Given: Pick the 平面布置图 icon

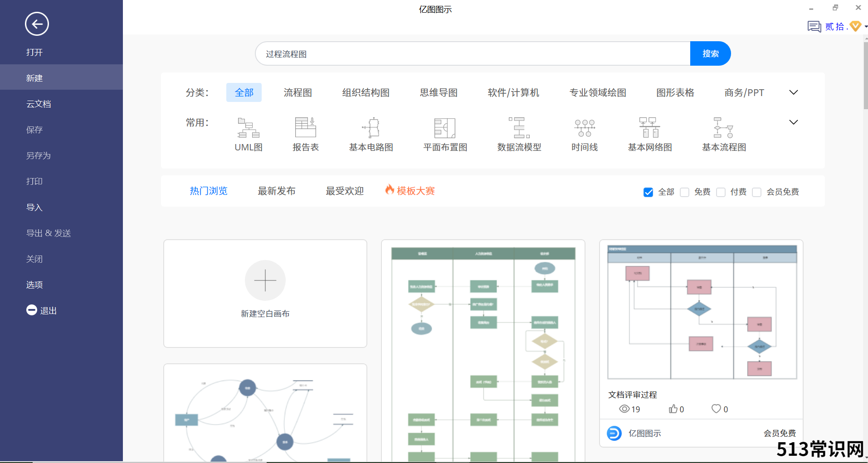Looking at the screenshot, I should (x=445, y=128).
